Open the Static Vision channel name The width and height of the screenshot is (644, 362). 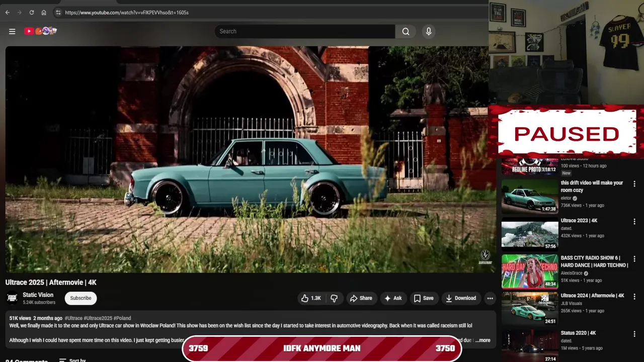click(x=38, y=295)
